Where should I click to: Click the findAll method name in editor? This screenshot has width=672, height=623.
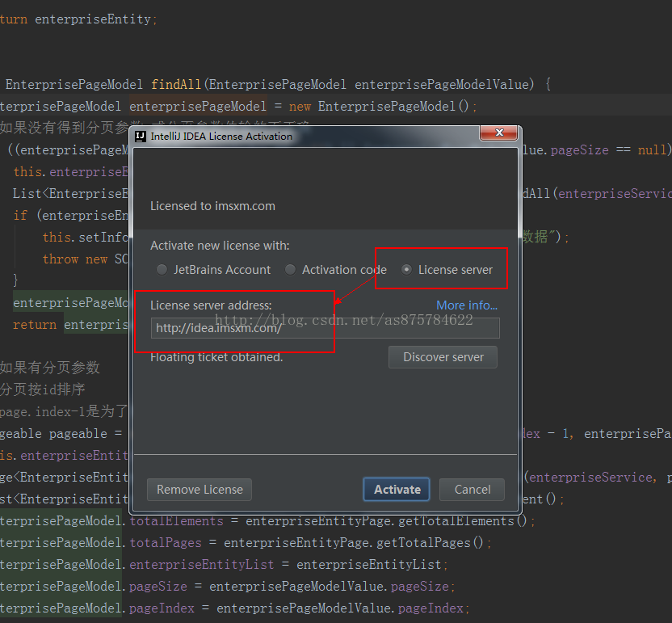coord(176,85)
